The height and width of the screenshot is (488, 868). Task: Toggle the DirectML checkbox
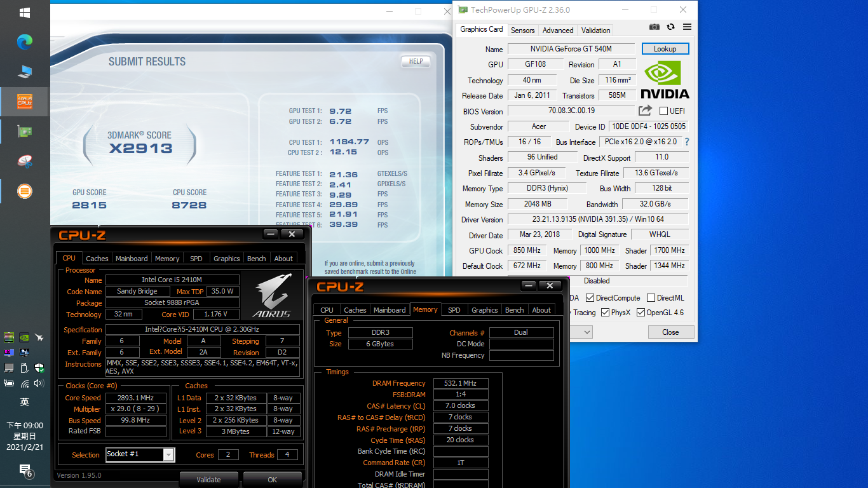pyautogui.click(x=651, y=297)
